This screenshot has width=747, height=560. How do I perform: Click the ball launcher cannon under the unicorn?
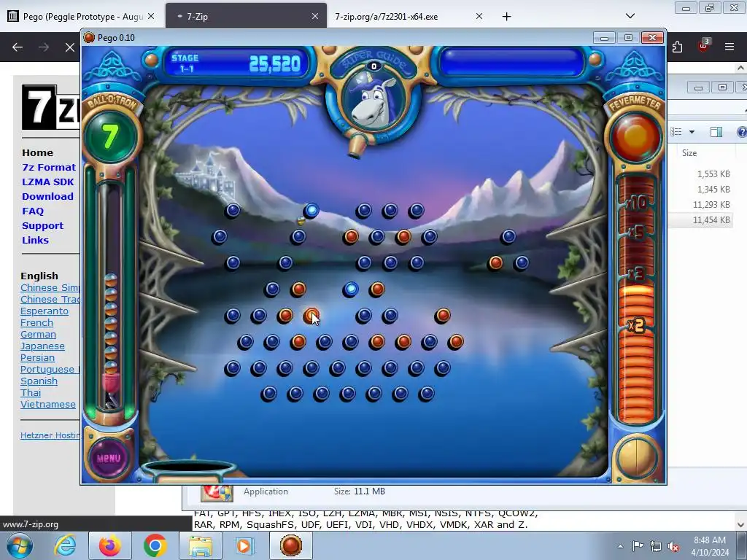point(357,147)
